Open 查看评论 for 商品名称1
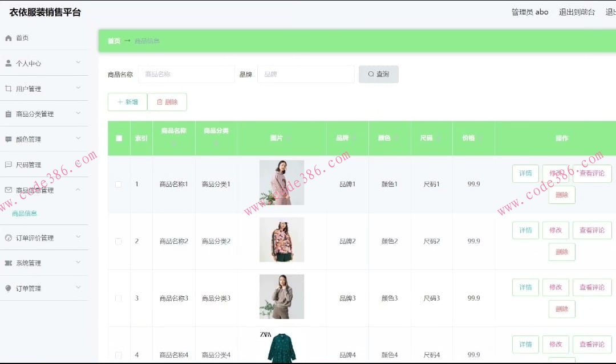The image size is (616, 364). tap(591, 173)
